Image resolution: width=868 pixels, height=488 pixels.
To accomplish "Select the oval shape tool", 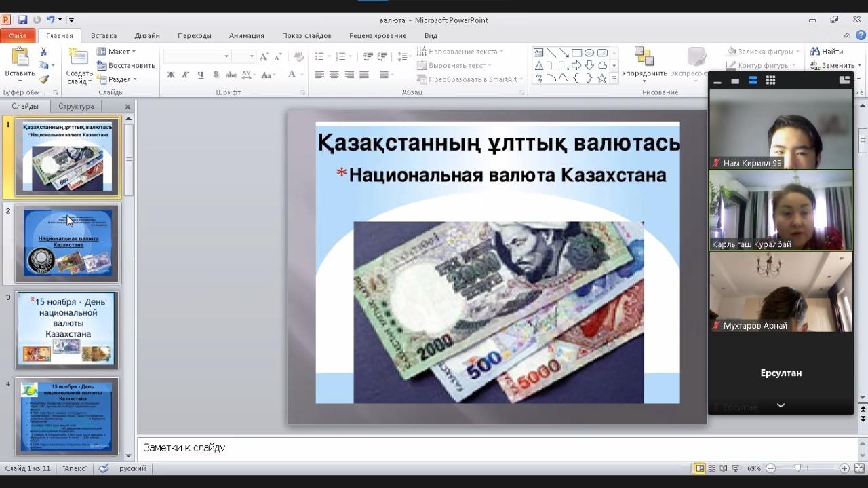I will coord(589,52).
